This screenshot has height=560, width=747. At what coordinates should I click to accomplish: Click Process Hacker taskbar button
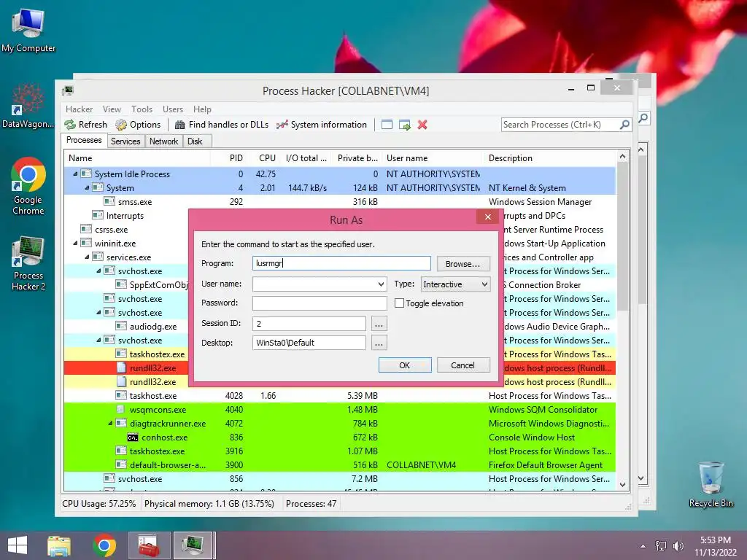coord(193,545)
